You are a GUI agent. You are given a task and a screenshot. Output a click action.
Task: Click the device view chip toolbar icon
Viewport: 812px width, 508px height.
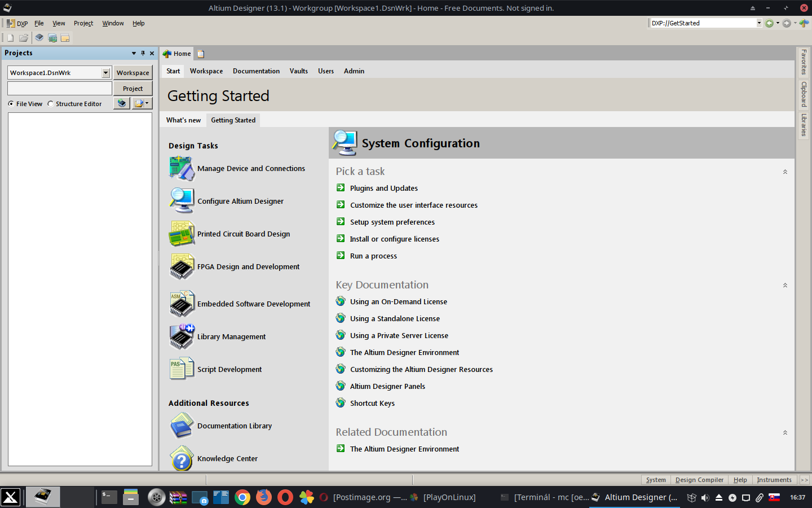click(39, 38)
